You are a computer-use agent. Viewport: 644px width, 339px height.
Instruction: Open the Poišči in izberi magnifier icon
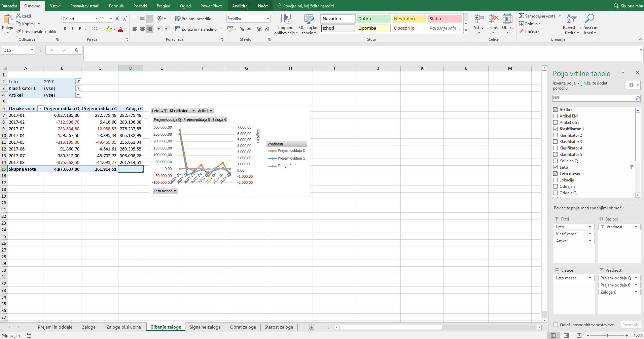589,19
